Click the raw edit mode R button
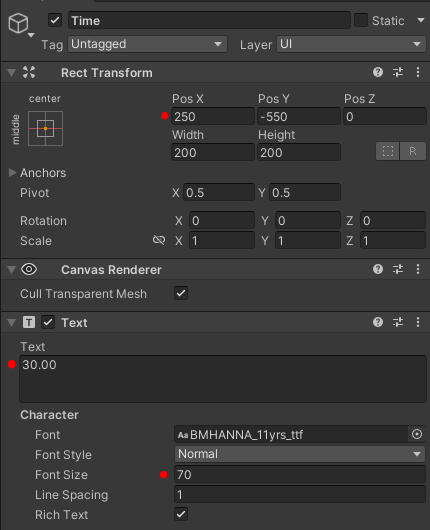The width and height of the screenshot is (430, 530). tap(413, 151)
